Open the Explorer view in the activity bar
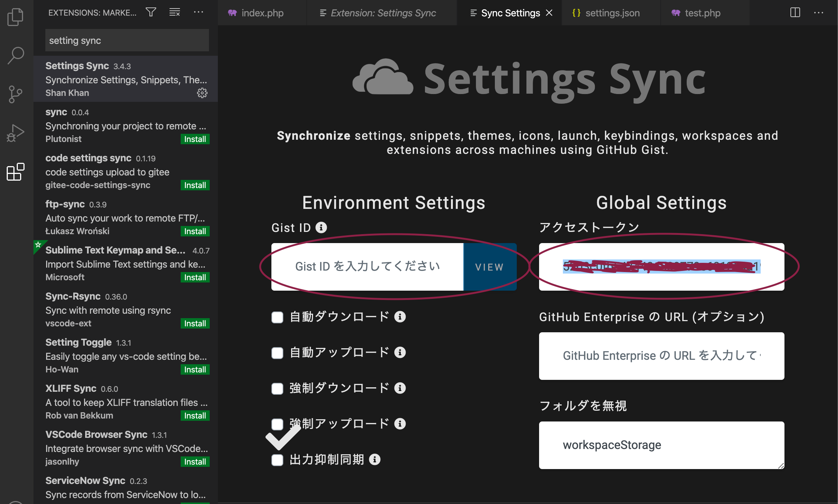The width and height of the screenshot is (838, 504). pos(15,17)
